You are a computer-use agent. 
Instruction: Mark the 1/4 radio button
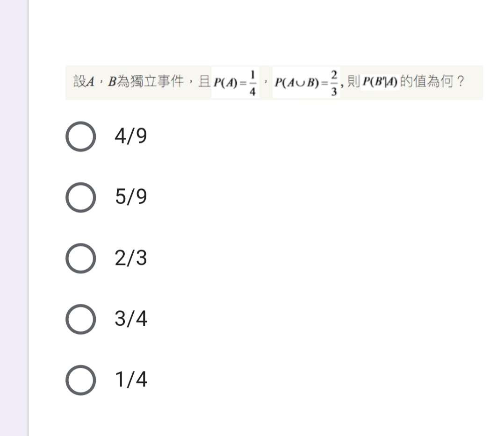pos(81,380)
